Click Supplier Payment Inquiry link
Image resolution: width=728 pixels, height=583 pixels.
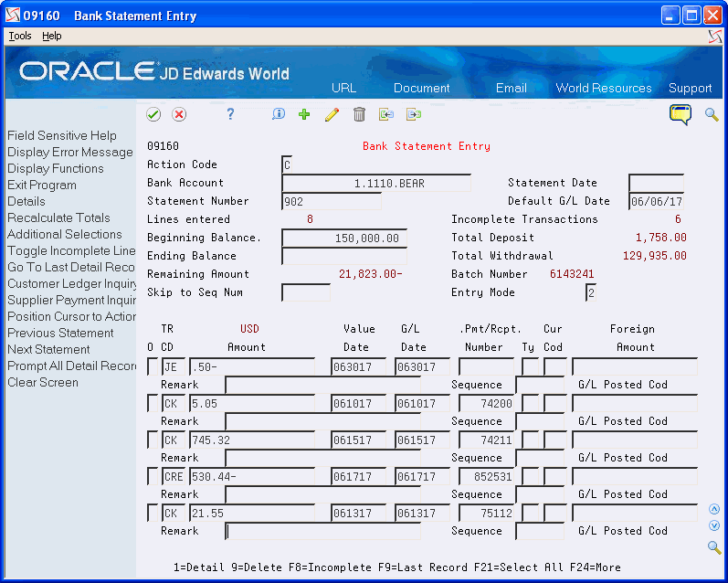point(71,300)
